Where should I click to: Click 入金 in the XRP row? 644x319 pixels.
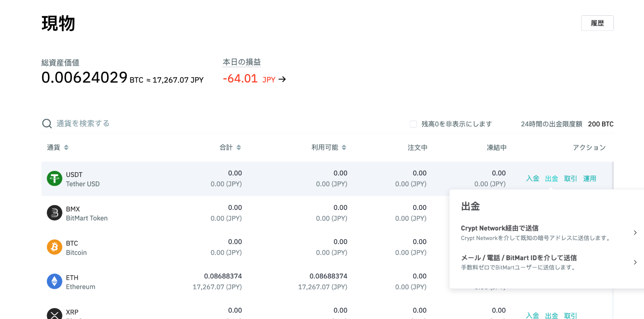533,315
